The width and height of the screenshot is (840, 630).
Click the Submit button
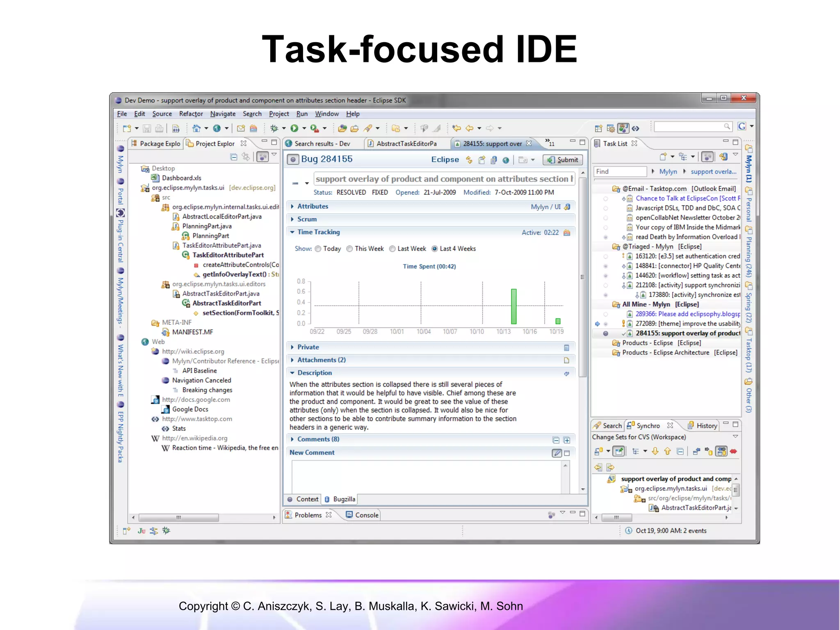click(563, 160)
